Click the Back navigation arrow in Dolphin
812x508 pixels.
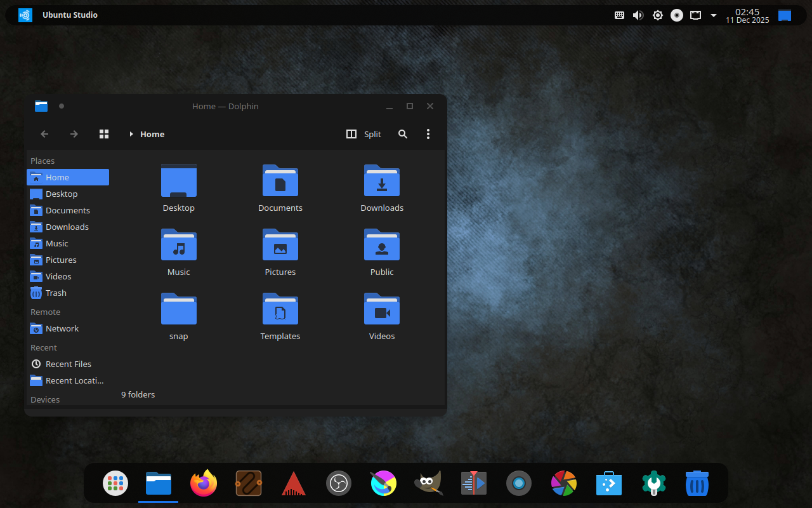click(x=44, y=134)
